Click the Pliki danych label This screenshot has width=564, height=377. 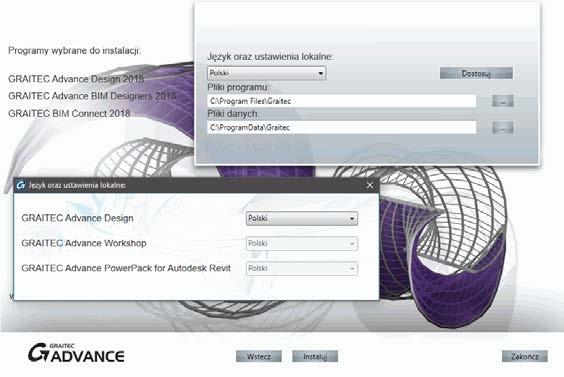coord(233,114)
